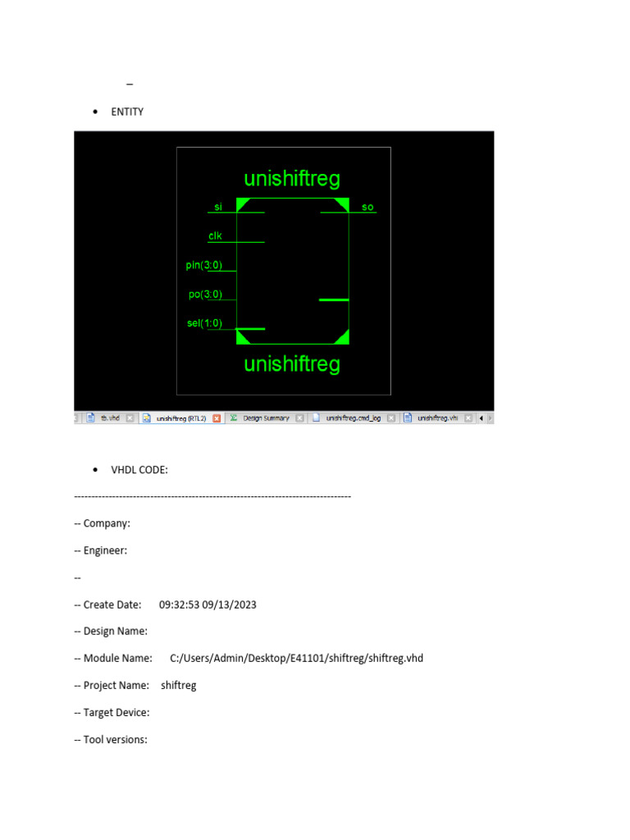The image size is (630, 840).
Task: Click the -- Project Name: label
Action: pyautogui.click(x=112, y=685)
